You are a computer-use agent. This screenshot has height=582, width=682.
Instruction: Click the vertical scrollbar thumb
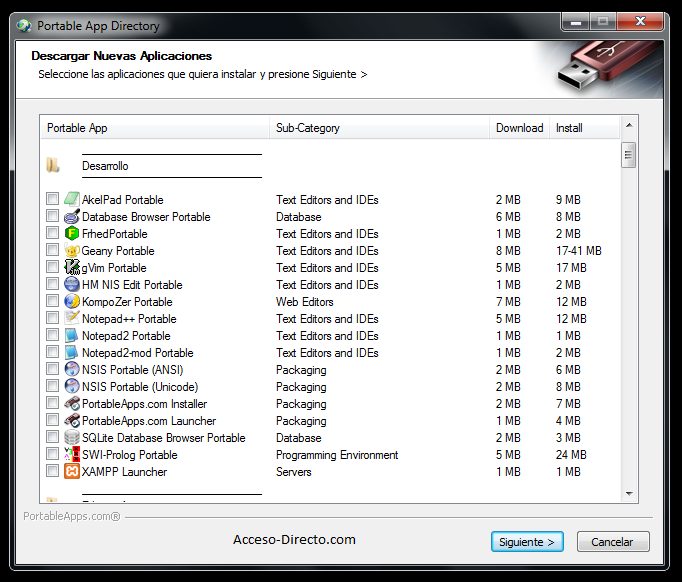tap(629, 155)
